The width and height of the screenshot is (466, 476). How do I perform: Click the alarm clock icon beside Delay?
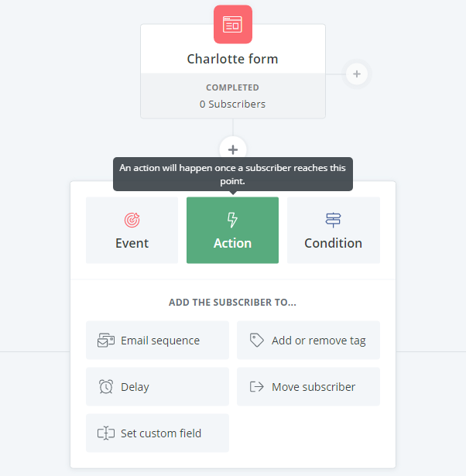pyautogui.click(x=106, y=387)
